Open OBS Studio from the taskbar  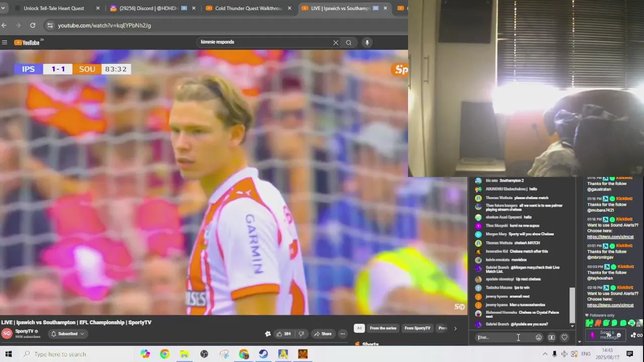tap(204, 354)
